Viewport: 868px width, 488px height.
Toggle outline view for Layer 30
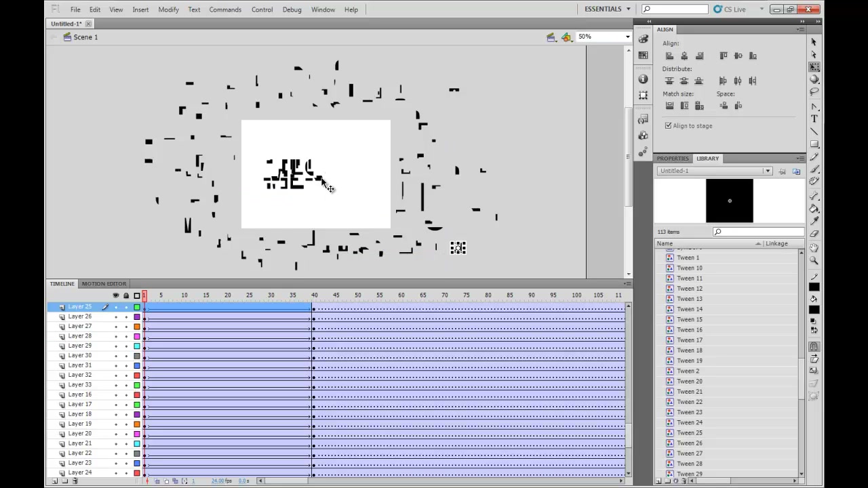tap(136, 356)
